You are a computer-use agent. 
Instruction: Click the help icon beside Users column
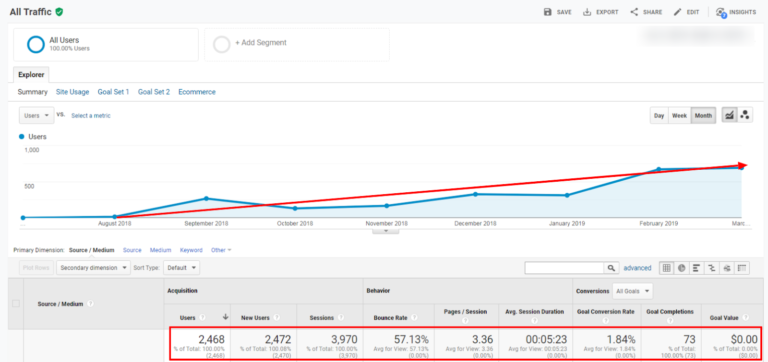pyautogui.click(x=203, y=317)
